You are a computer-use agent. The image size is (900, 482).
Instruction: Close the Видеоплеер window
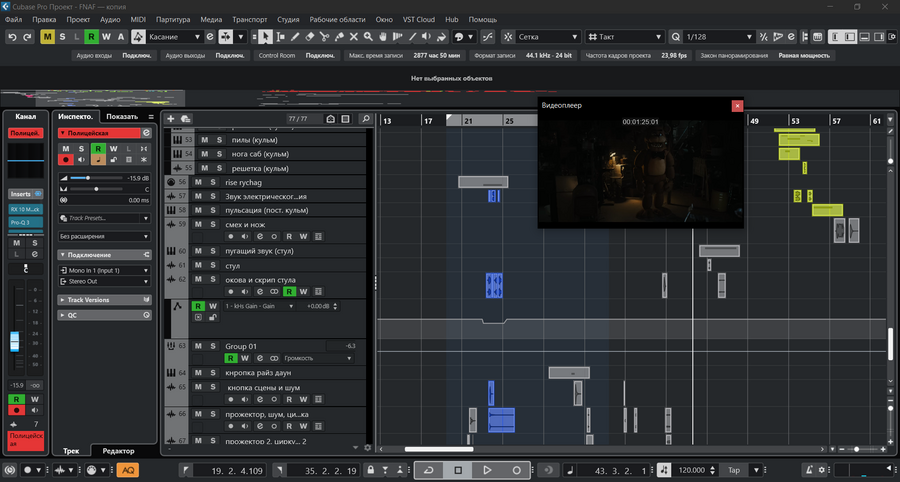(737, 105)
